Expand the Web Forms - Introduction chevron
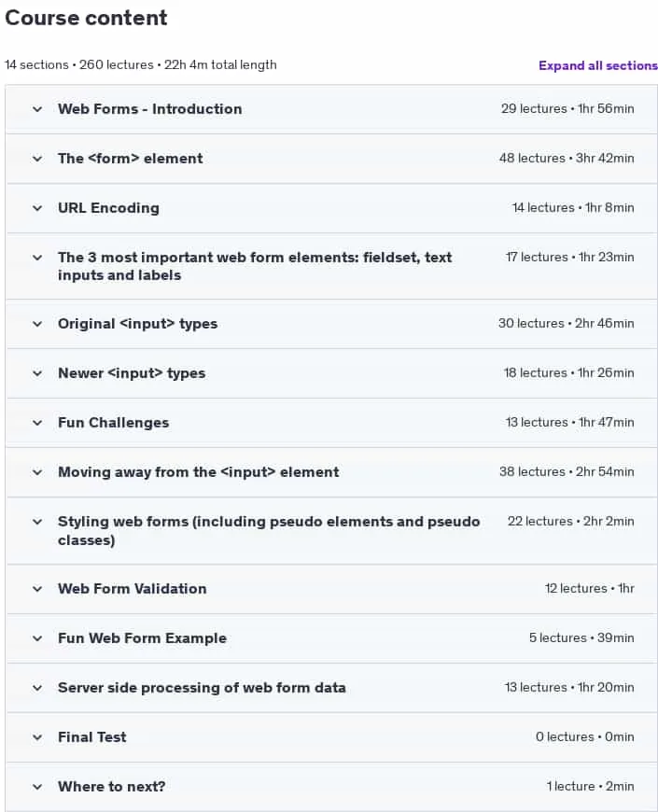The image size is (658, 812). click(37, 109)
